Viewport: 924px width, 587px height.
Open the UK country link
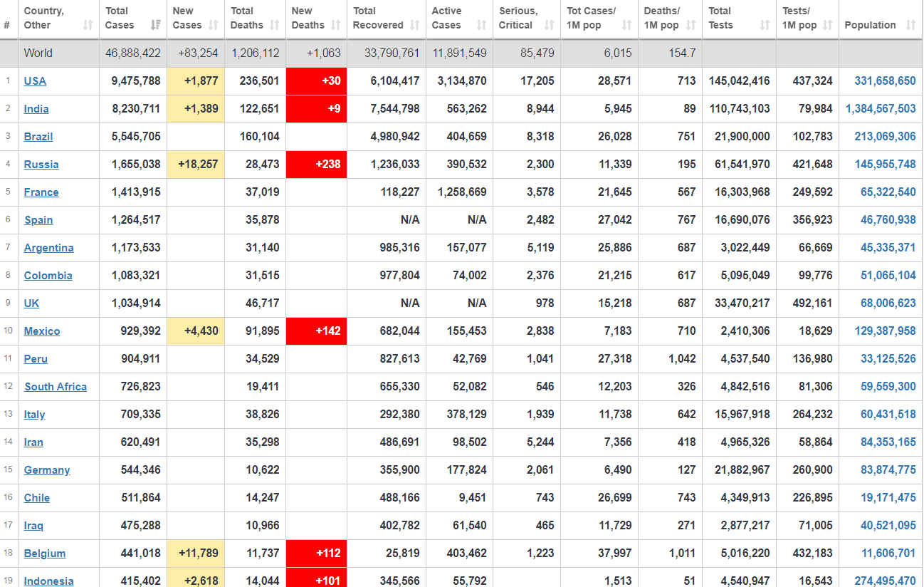point(31,303)
